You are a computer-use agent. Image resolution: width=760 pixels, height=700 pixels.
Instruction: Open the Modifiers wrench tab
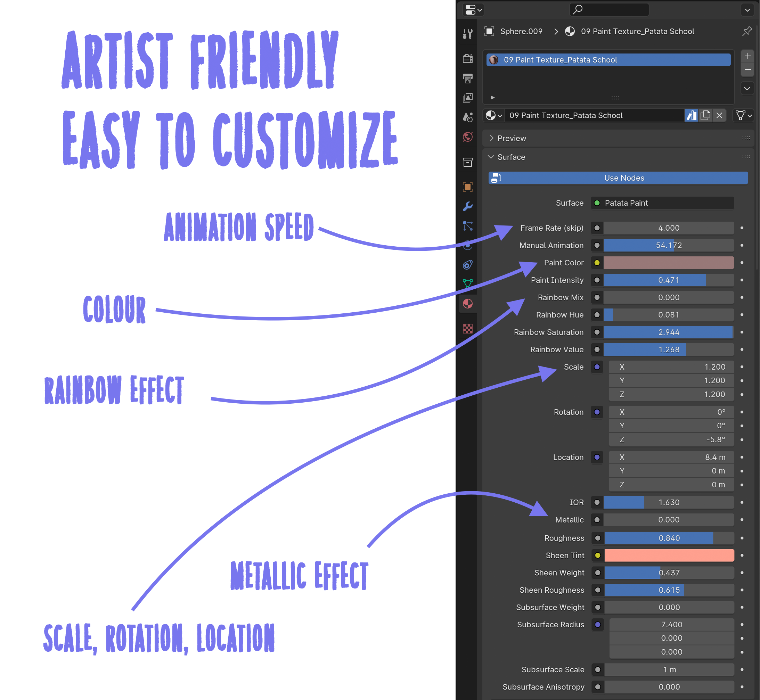click(x=467, y=206)
